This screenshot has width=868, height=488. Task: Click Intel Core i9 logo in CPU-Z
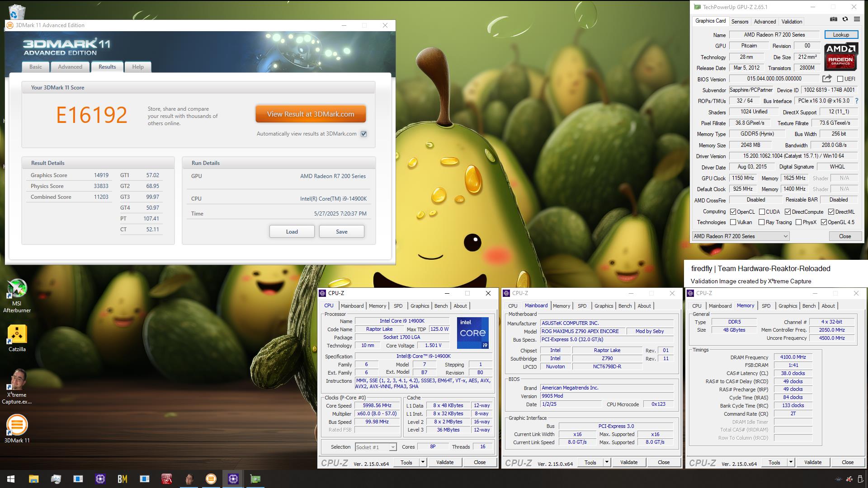pos(472,333)
